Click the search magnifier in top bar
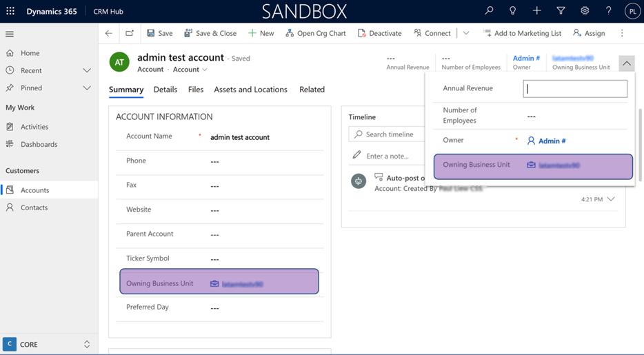The width and height of the screenshot is (644, 355). [489, 10]
